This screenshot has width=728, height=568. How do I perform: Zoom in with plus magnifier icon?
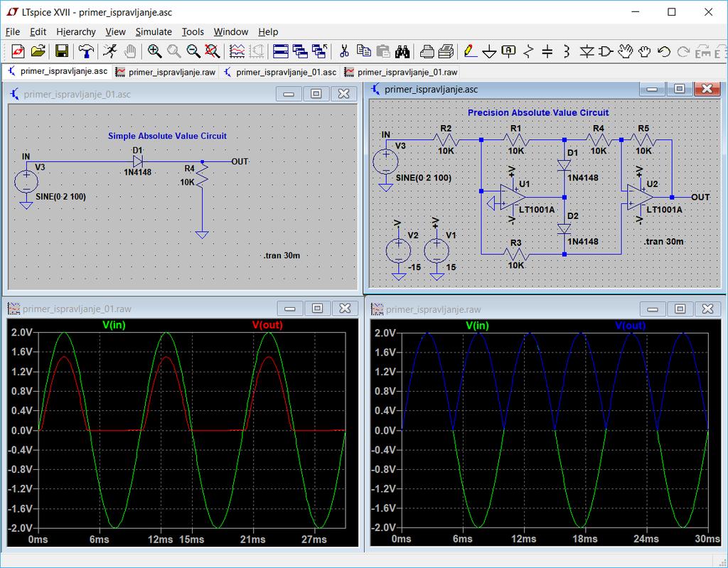(x=154, y=51)
